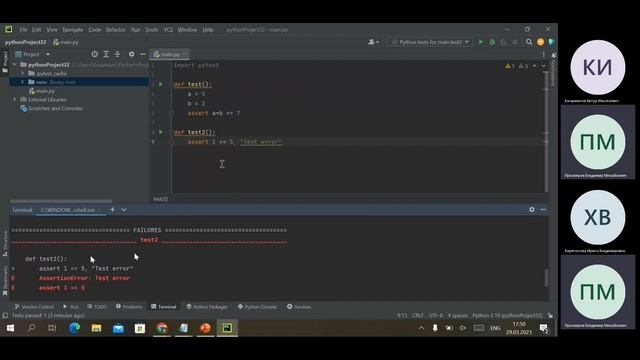Start the Debug run
This screenshot has height=360, width=640.
pos(492,42)
